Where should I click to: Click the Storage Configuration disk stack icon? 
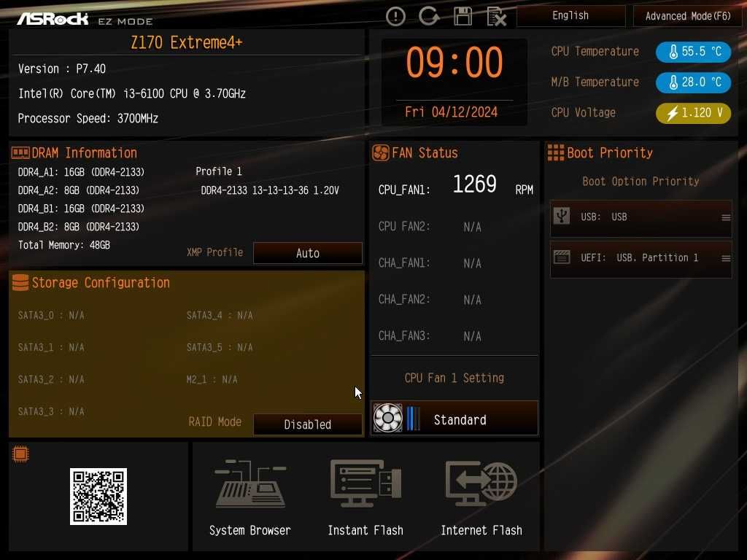tap(20, 282)
